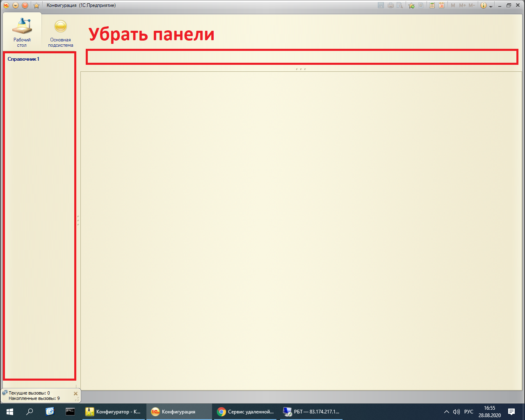
Task: Open the About info icon
Action: click(483, 5)
